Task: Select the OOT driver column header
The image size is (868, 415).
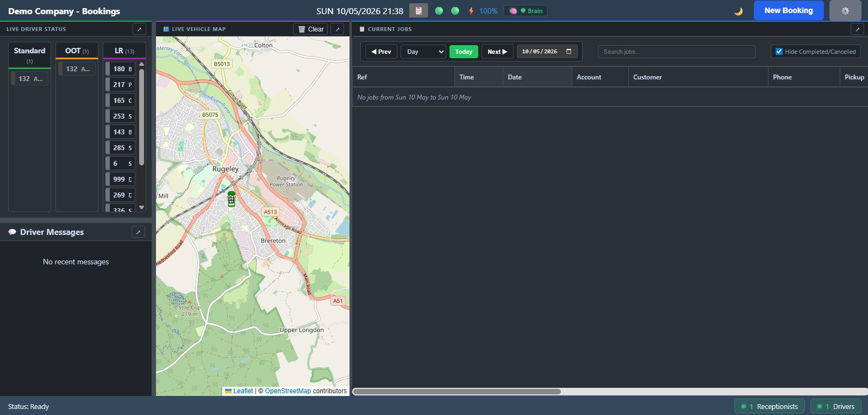Action: 77,51
